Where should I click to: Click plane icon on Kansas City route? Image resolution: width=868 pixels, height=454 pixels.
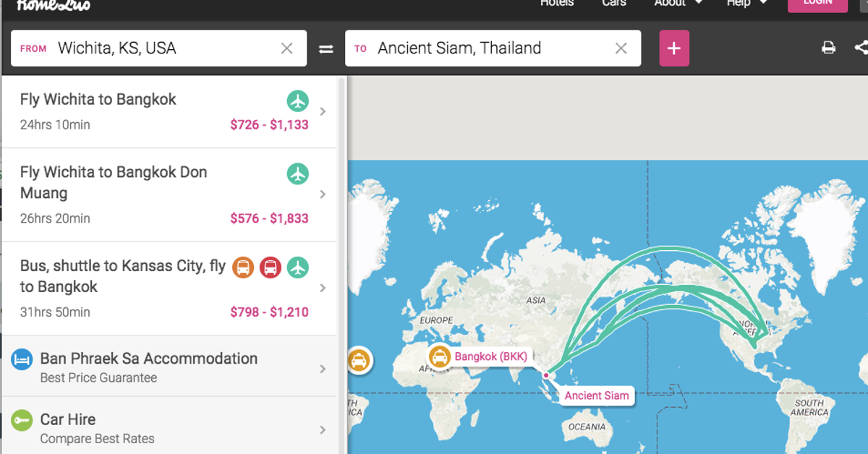pyautogui.click(x=298, y=267)
